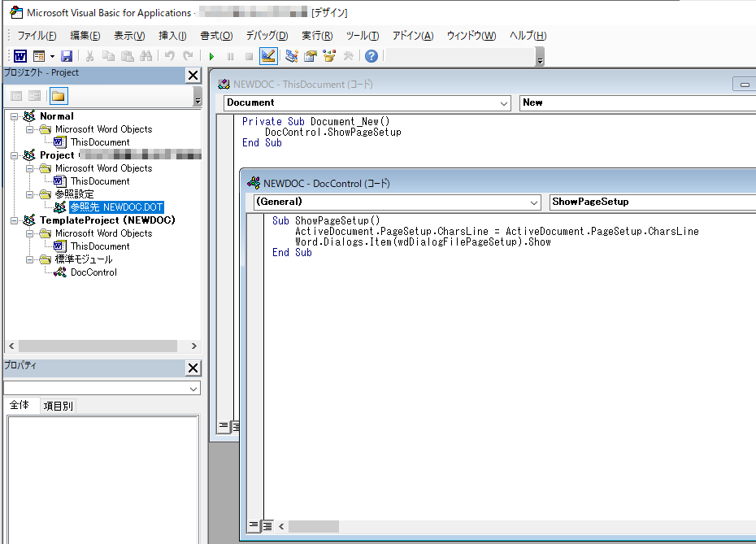Click Project tree scrollbar right arrow
Viewport: 756px width, 544px height.
pos(193,346)
